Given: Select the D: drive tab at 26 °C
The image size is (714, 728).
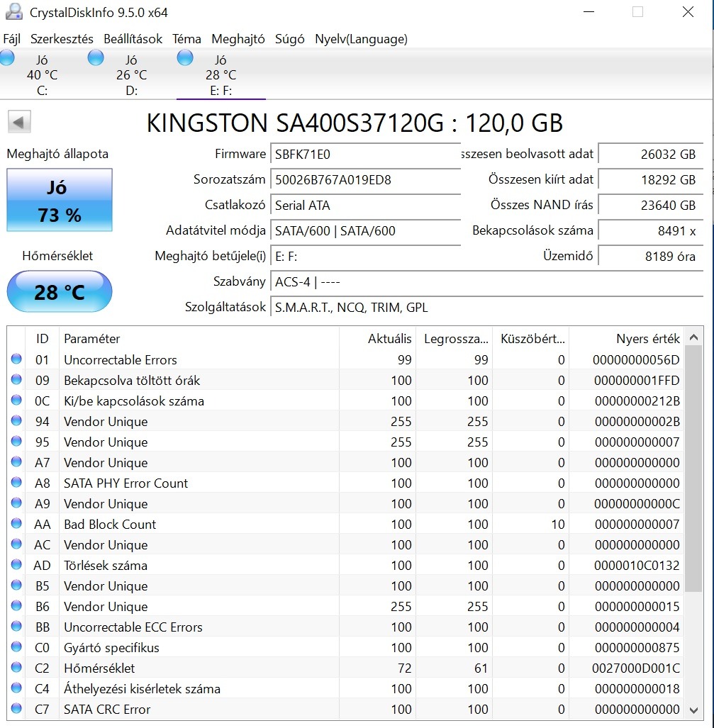Looking at the screenshot, I should click(x=131, y=74).
